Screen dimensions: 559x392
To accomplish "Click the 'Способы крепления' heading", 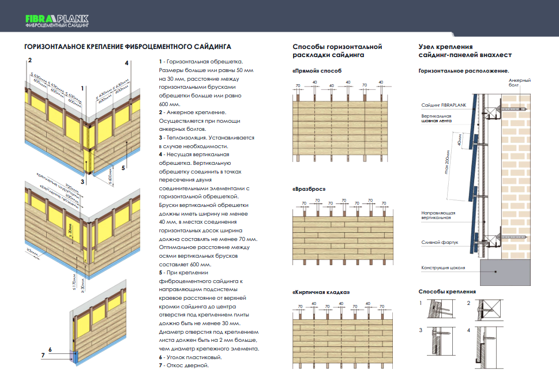I will 447,292.
